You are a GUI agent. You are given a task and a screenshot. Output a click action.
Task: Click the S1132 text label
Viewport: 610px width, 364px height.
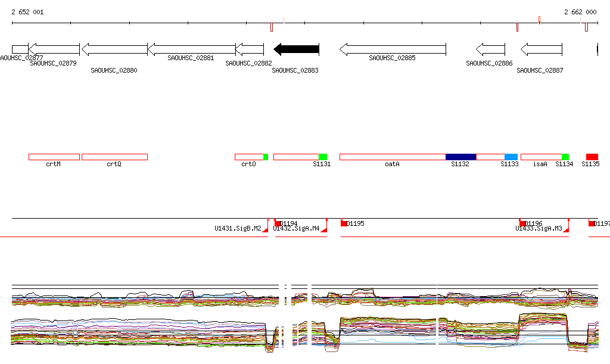[460, 164]
